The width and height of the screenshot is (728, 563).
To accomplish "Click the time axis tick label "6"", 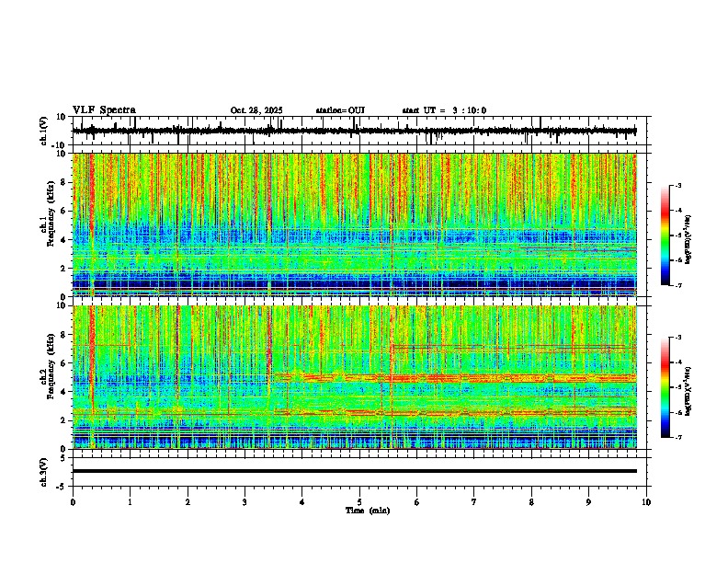I will pyautogui.click(x=417, y=502).
